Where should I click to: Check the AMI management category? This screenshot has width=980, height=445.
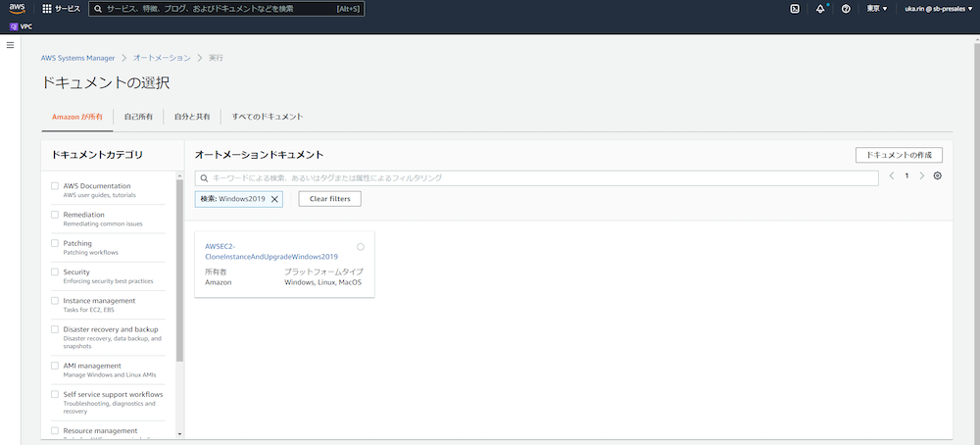[x=55, y=366]
